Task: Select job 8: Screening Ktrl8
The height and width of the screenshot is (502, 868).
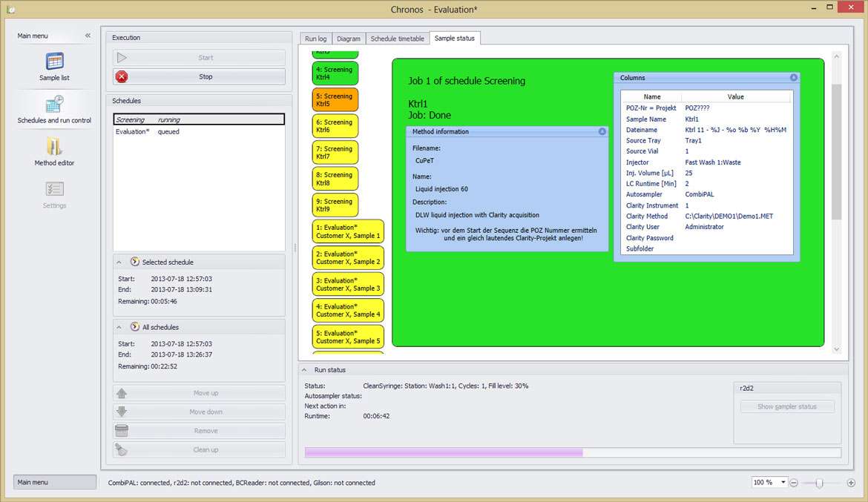Action: point(335,178)
